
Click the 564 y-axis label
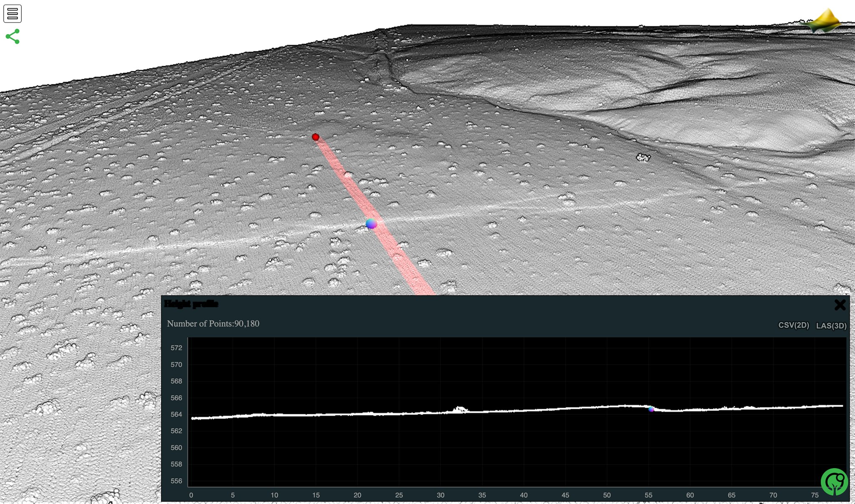(x=176, y=414)
